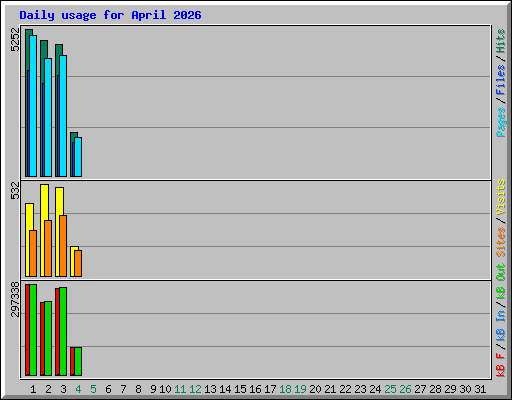Click the 'Sites' legend label
Viewport: 512px width, 400px height.
pyautogui.click(x=501, y=242)
